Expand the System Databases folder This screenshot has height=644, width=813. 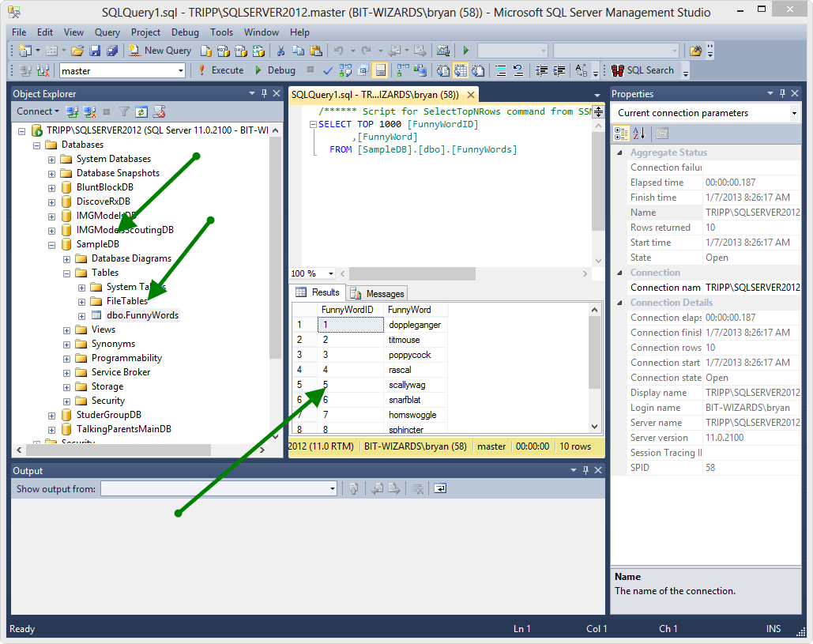coord(52,160)
